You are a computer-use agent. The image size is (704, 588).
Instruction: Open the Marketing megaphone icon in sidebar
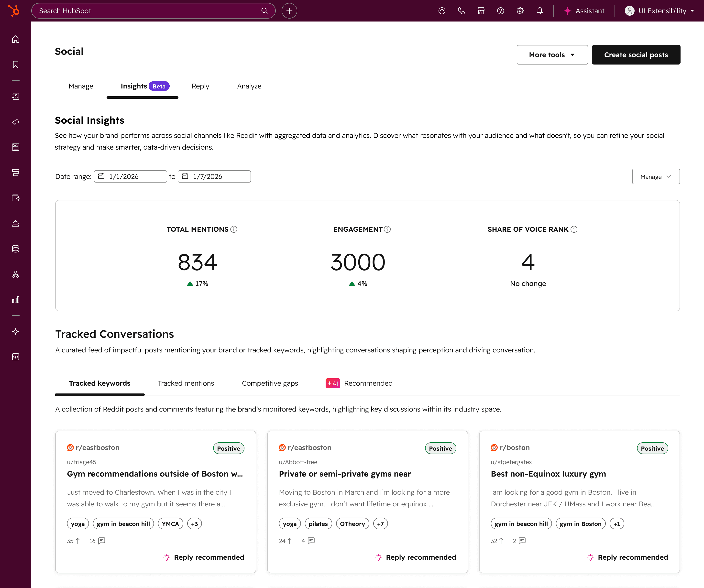(15, 122)
